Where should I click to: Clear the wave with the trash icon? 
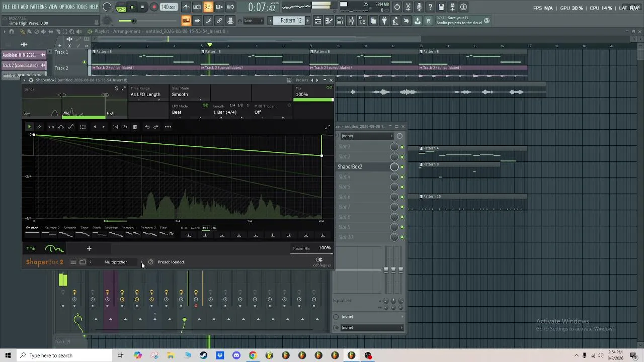coord(135,127)
